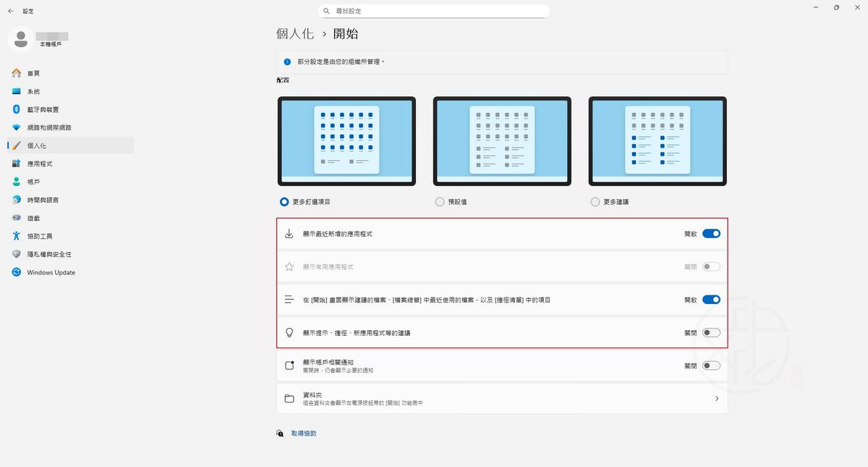This screenshot has width=868, height=467.
Task: Enable 顯示帳戶相關通知 toggle
Action: (711, 366)
